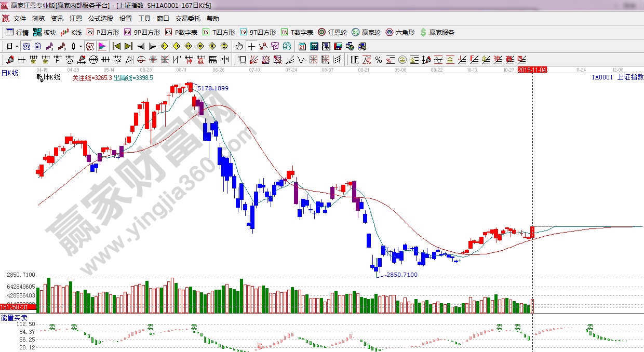The image size is (644, 352).
Task: Click the percent (%) drawing tool
Action: (x=379, y=59)
